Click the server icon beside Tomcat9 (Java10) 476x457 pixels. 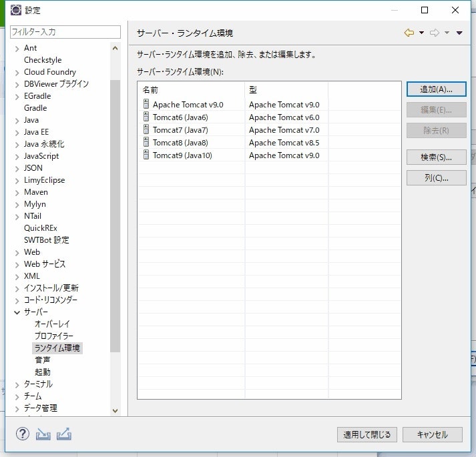(146, 155)
